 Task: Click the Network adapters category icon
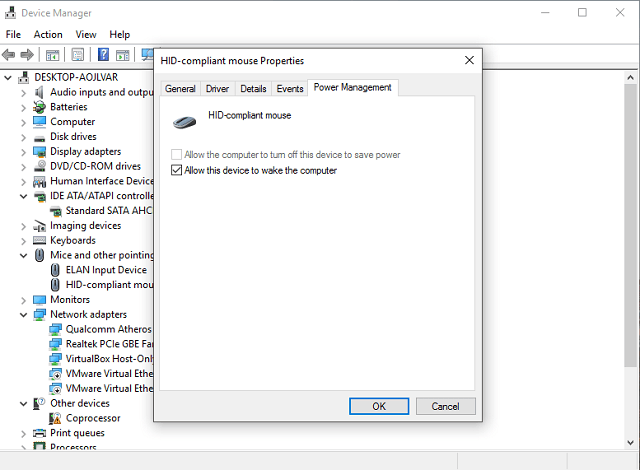click(x=40, y=315)
